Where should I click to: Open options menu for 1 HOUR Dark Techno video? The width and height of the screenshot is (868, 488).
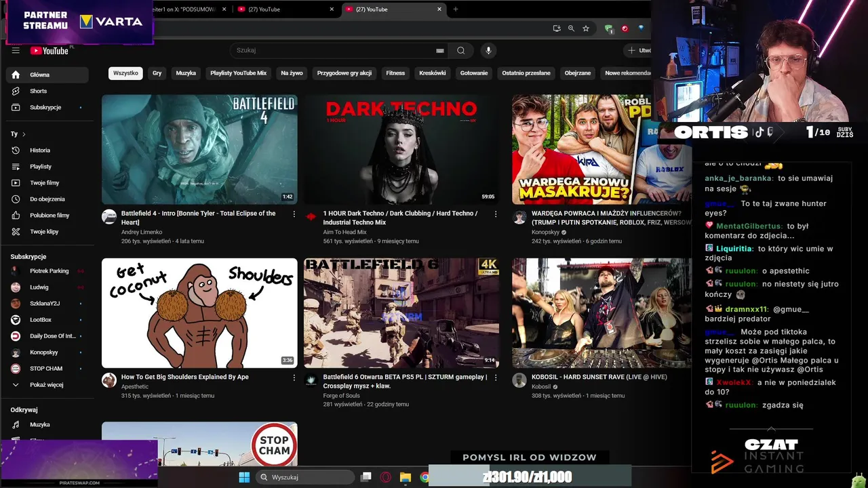pos(496,214)
